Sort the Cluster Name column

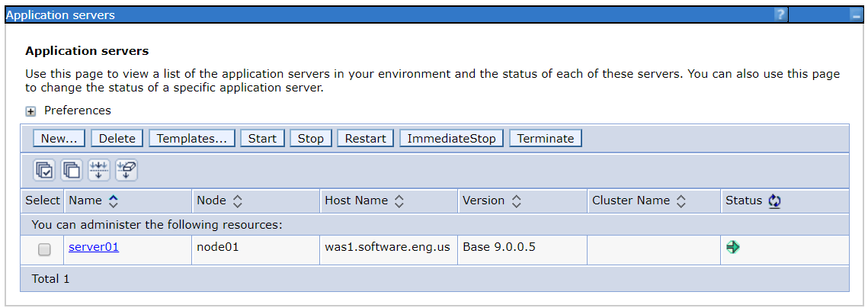click(x=681, y=201)
